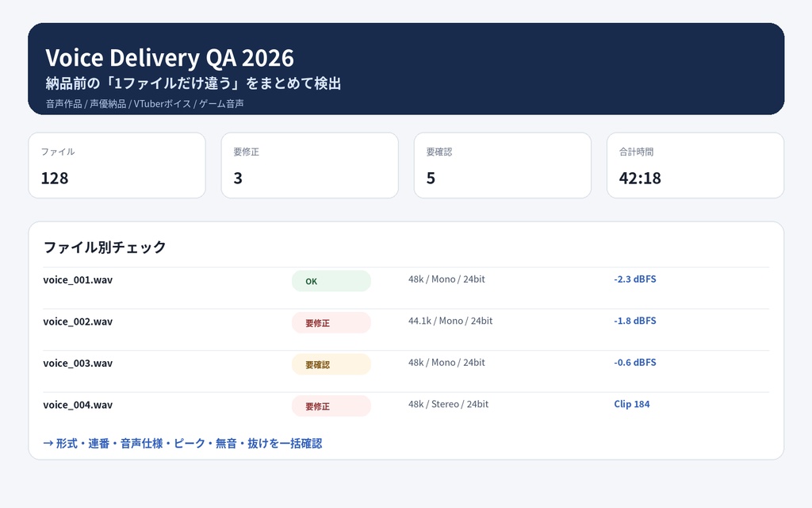Image resolution: width=812 pixels, height=508 pixels.
Task: Click the OK status badge for voice_001.wav
Action: click(x=331, y=281)
